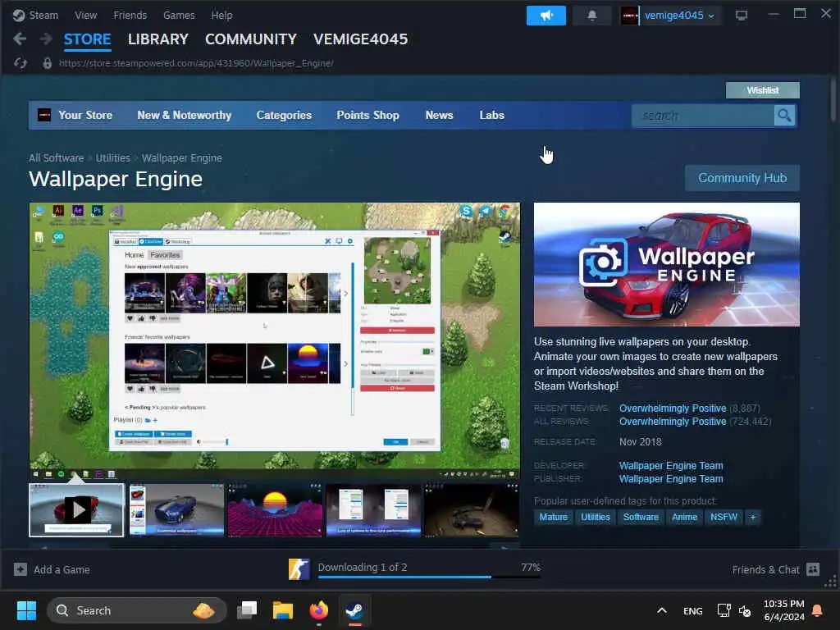The height and width of the screenshot is (630, 840).
Task: Launch Firefox from the taskbar
Action: click(319, 610)
